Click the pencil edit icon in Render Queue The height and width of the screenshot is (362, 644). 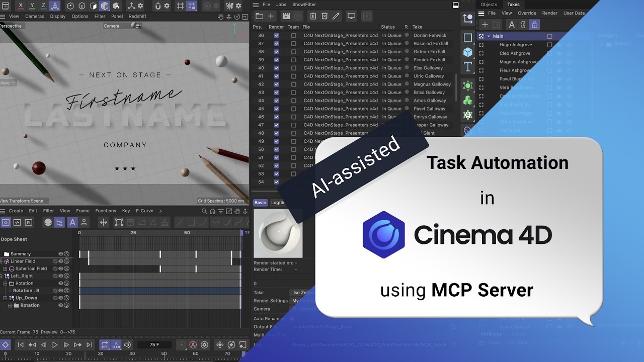(x=336, y=16)
